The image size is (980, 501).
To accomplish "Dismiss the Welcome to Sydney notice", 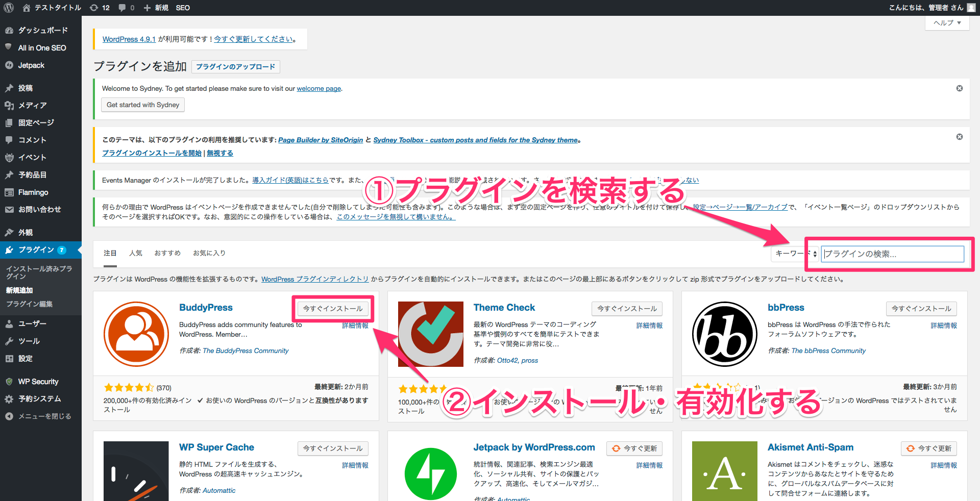I will click(960, 88).
